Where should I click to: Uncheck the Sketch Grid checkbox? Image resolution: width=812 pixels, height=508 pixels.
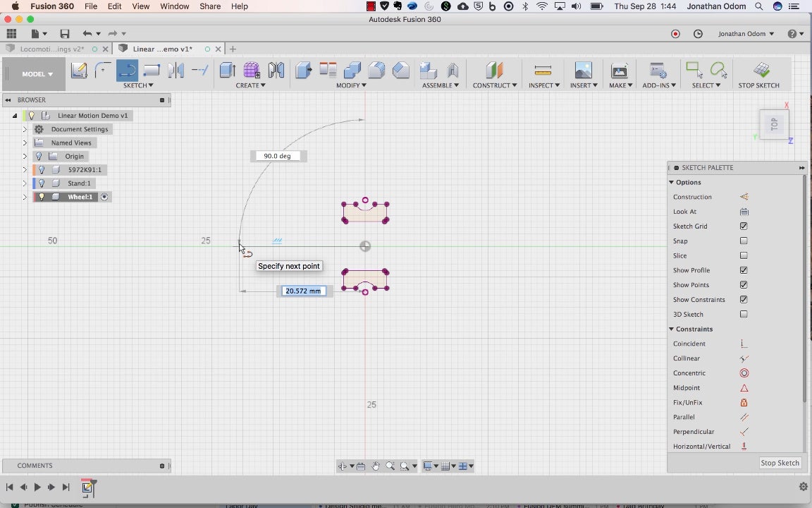744,226
